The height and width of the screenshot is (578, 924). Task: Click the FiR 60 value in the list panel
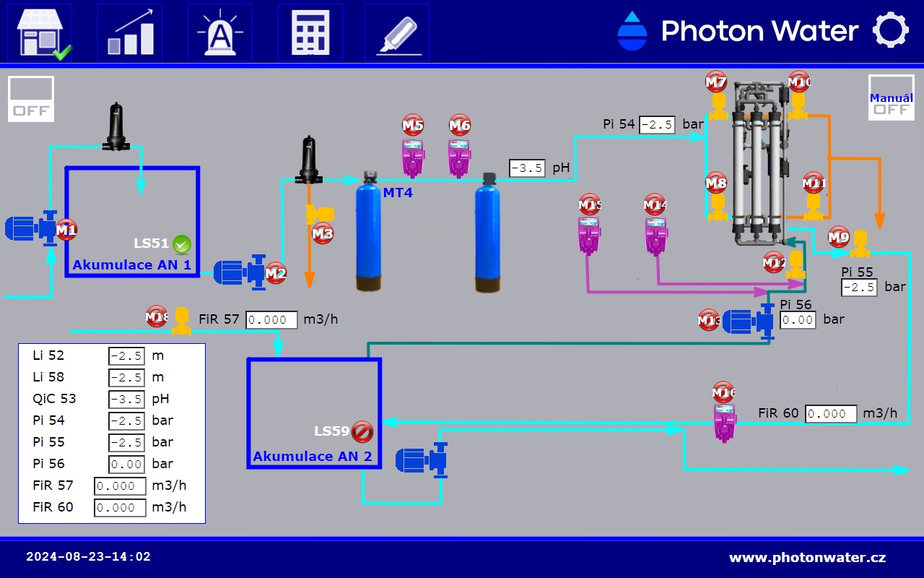[120, 507]
